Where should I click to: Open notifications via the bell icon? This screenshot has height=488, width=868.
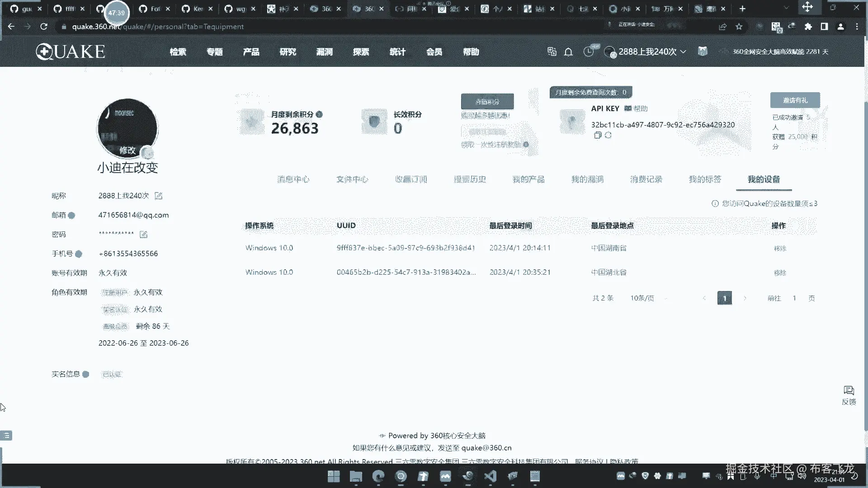[x=568, y=52]
